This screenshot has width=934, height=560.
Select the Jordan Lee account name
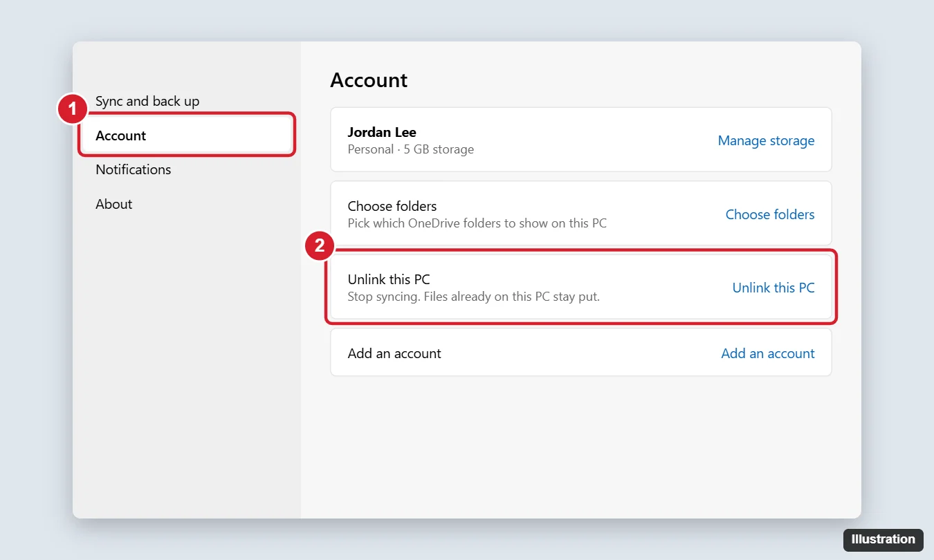[x=382, y=132]
